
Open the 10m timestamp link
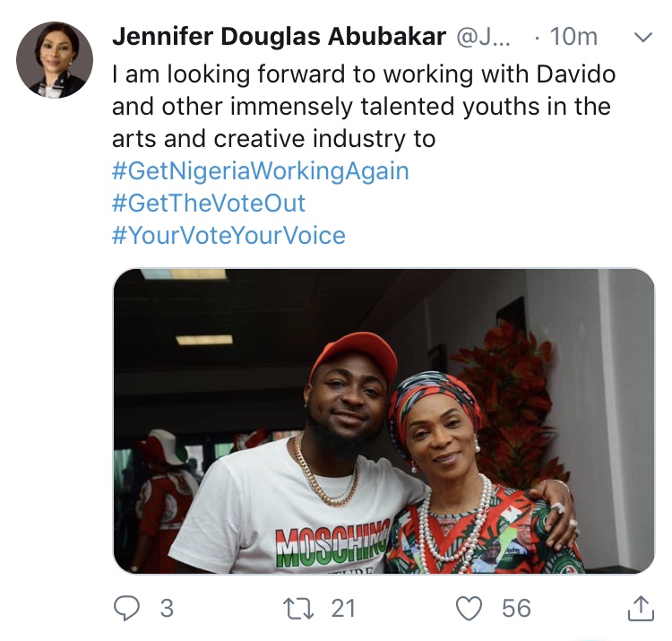pyautogui.click(x=573, y=38)
